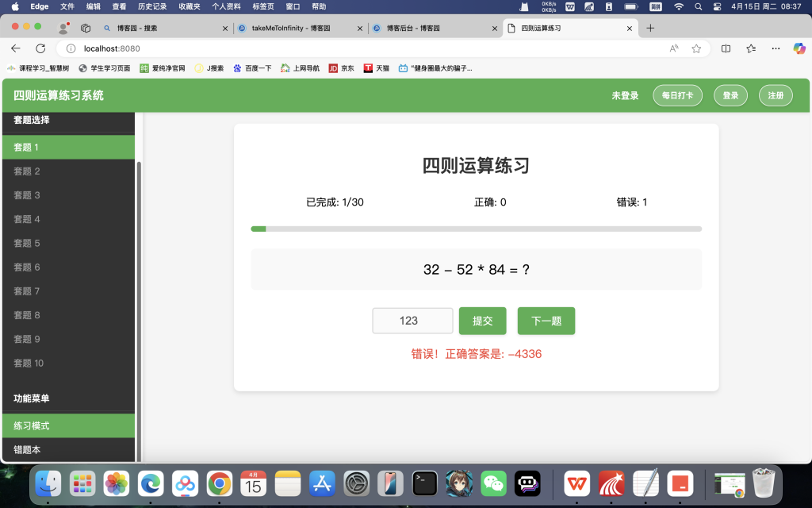Click the 每日打卡 button
Viewport: 812px width, 508px height.
677,94
